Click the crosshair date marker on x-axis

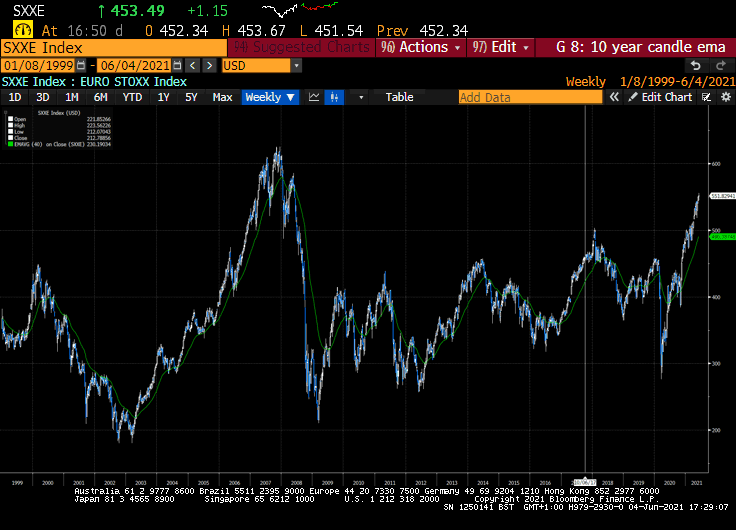(x=585, y=482)
